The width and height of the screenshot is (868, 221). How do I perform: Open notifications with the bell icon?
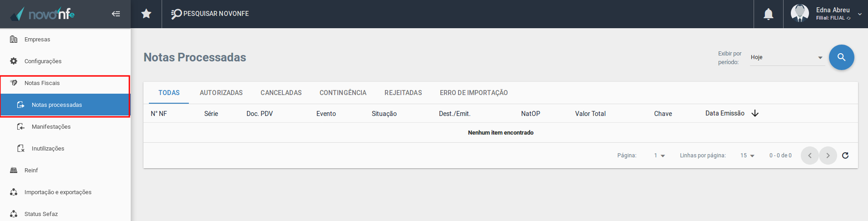[x=769, y=14]
